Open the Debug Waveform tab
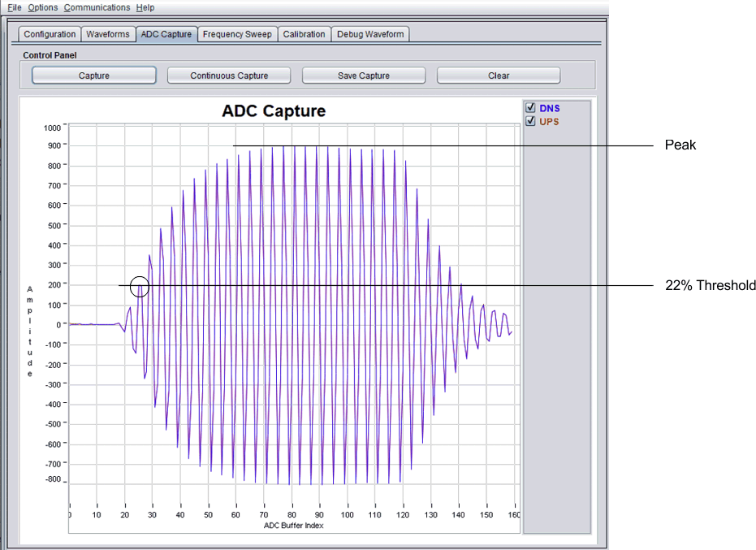This screenshot has height=550, width=756. pos(370,34)
